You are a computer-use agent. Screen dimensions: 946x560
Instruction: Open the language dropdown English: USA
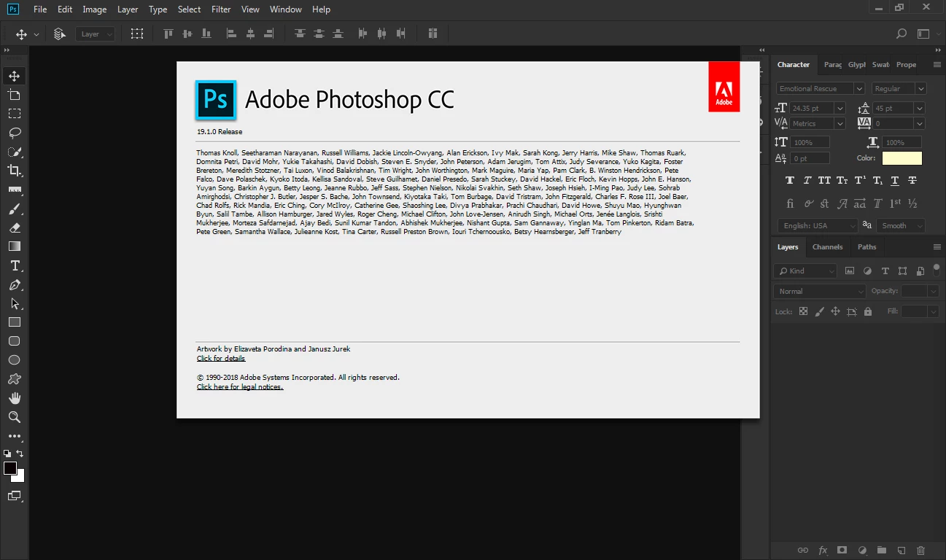(817, 226)
